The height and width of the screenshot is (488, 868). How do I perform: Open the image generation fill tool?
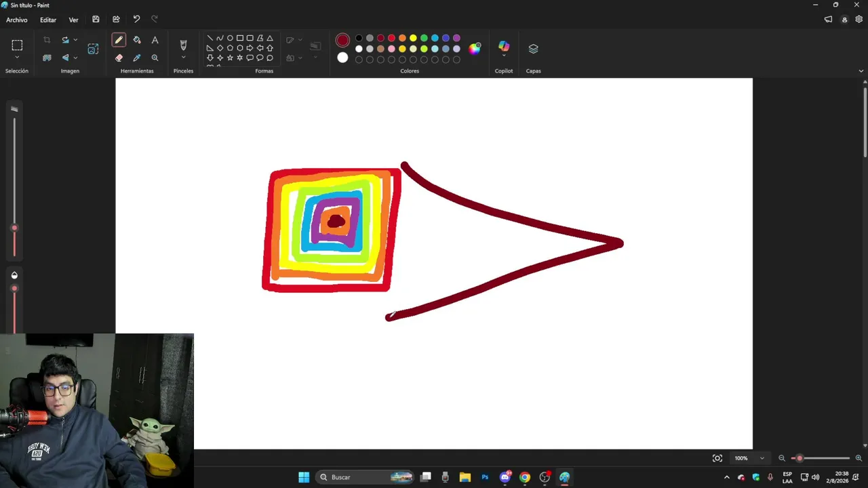click(x=93, y=49)
